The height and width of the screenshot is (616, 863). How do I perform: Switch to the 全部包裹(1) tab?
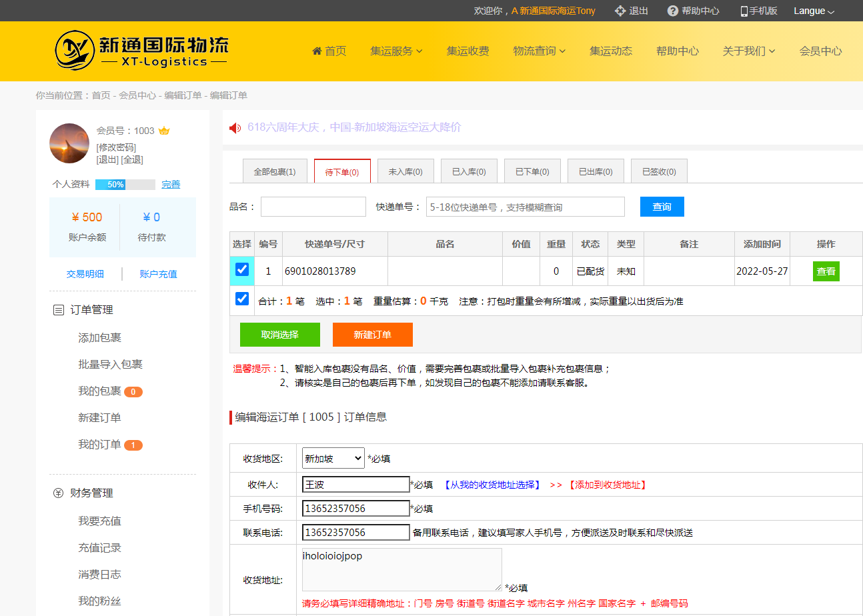coord(275,171)
